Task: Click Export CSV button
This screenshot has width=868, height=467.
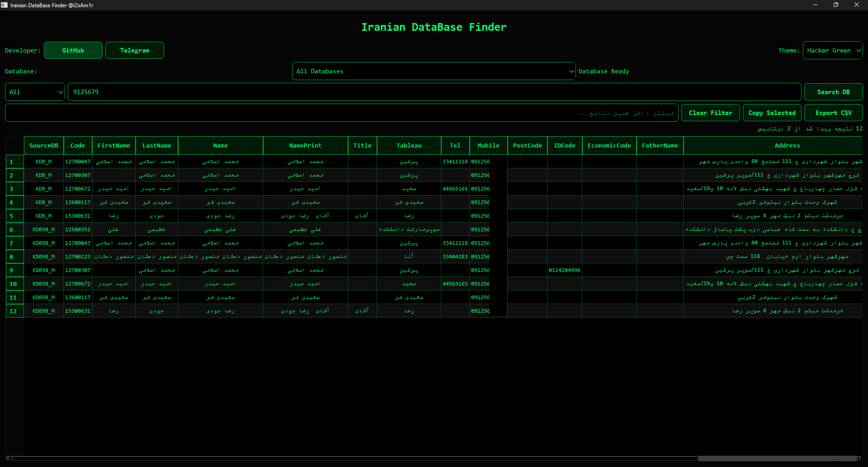Action: [834, 113]
